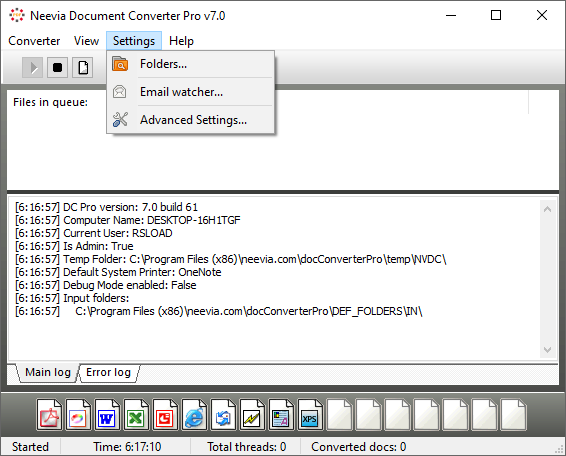Click the window resize grip in the corner
Viewport: 566px width, 456px height.
click(x=560, y=450)
